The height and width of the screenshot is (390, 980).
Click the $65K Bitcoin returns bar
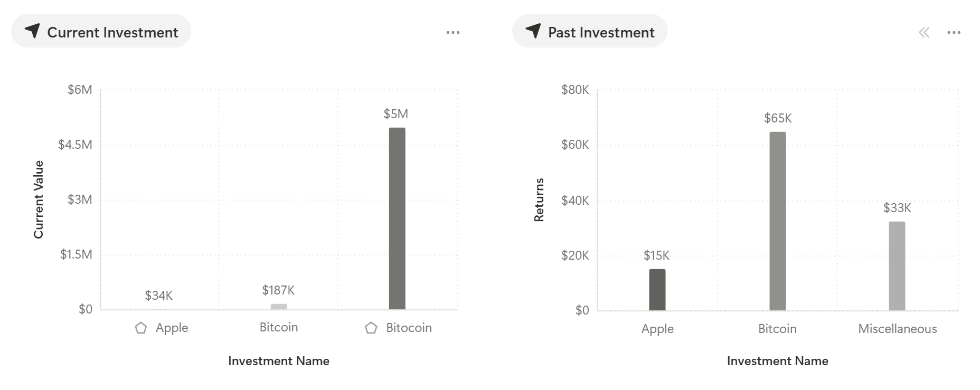pyautogui.click(x=778, y=221)
